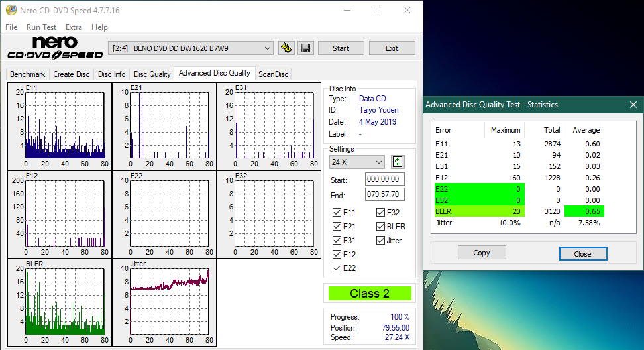The image size is (644, 350).
Task: Switch to the Create Disc tab
Action: pos(72,74)
